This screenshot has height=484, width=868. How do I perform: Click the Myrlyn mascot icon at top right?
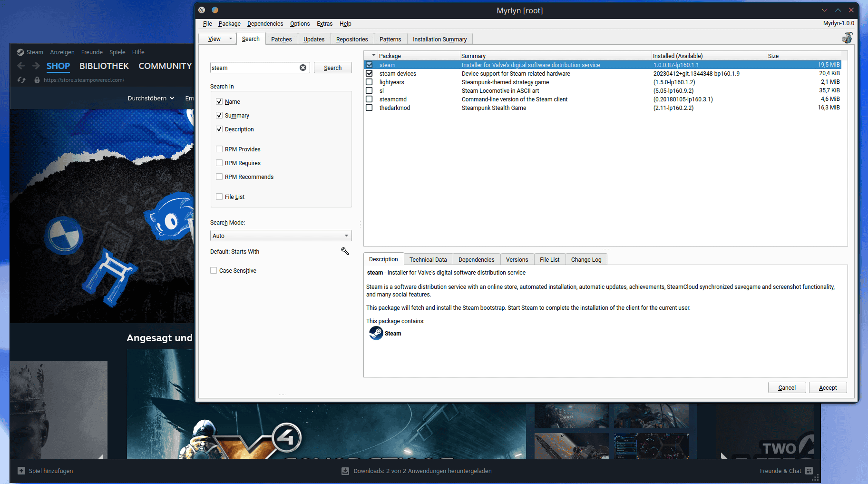click(x=847, y=38)
